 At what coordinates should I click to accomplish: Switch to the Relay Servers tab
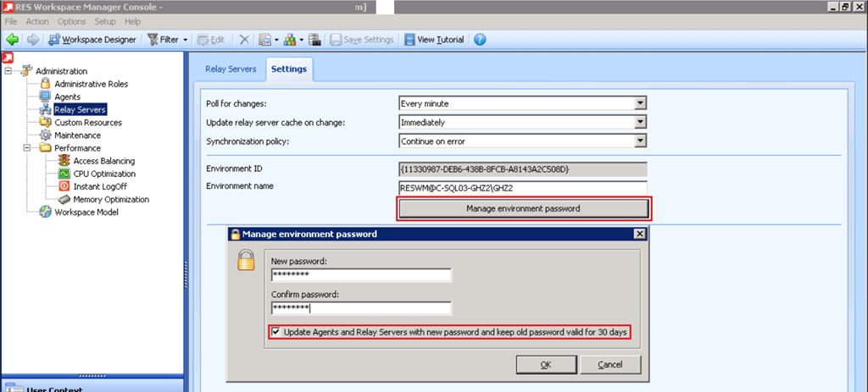[231, 69]
